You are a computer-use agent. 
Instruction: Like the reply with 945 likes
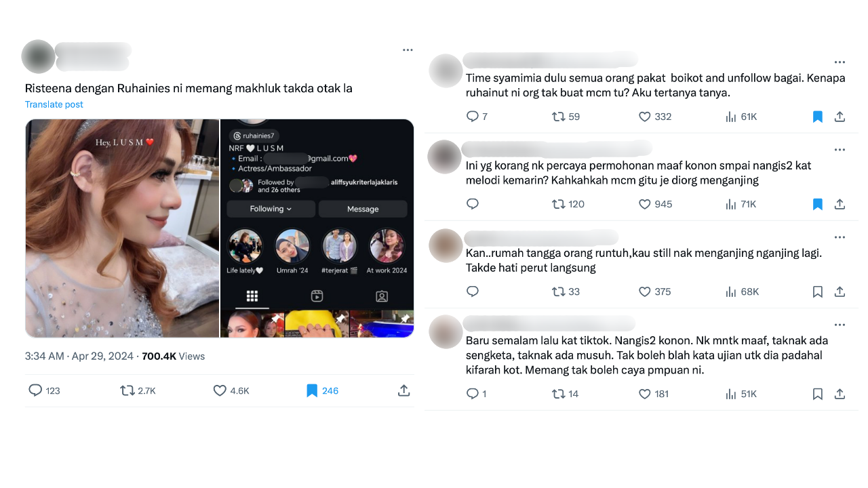(645, 204)
